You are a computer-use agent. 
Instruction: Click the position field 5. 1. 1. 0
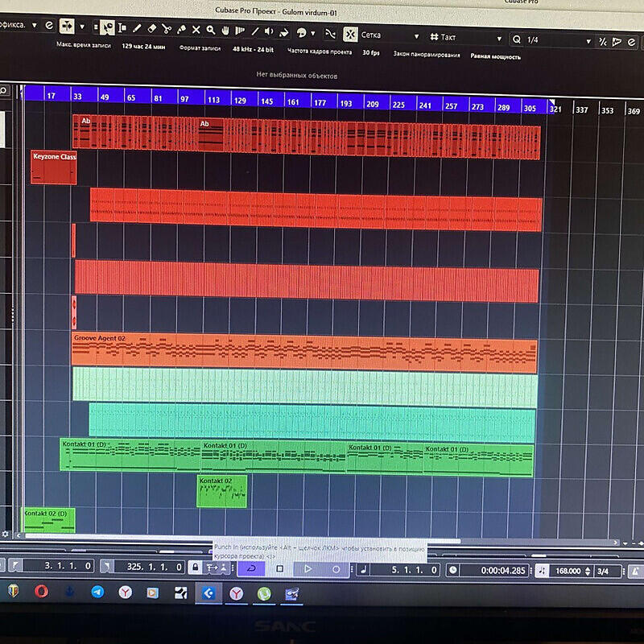[405, 570]
